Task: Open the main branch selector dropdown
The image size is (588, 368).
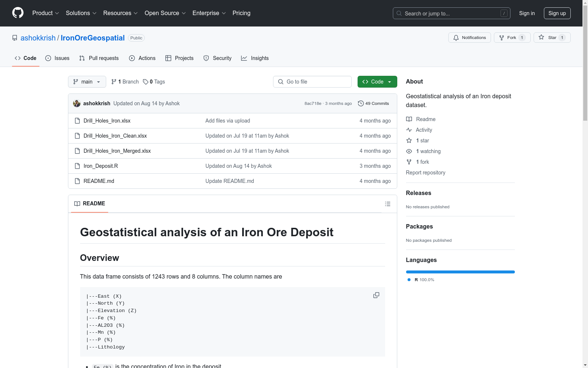Action: (87, 82)
